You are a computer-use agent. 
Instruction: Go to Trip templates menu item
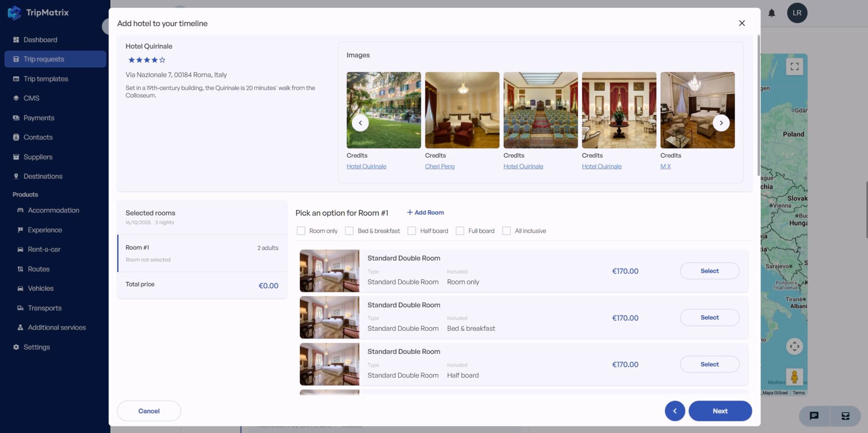pos(46,79)
